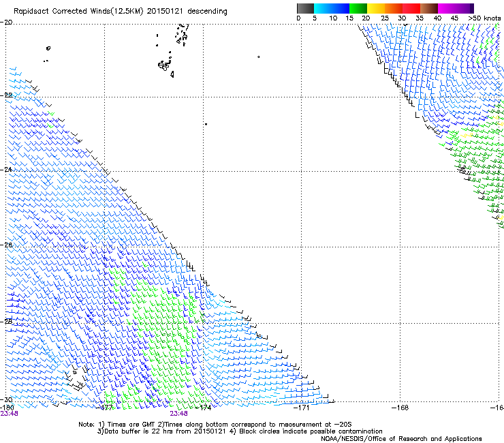Click the '-20' latitude axis label
Screen dimensions: 504x443
click(x=6, y=22)
